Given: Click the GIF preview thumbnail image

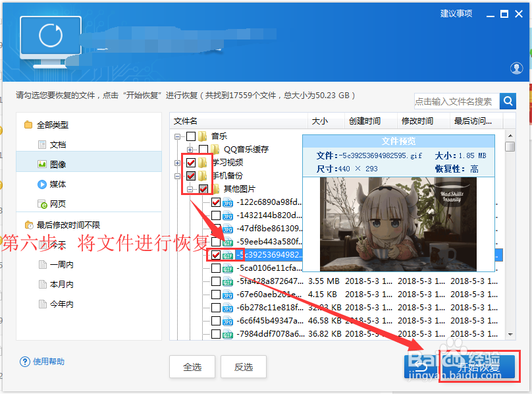Looking at the screenshot, I should [398, 224].
